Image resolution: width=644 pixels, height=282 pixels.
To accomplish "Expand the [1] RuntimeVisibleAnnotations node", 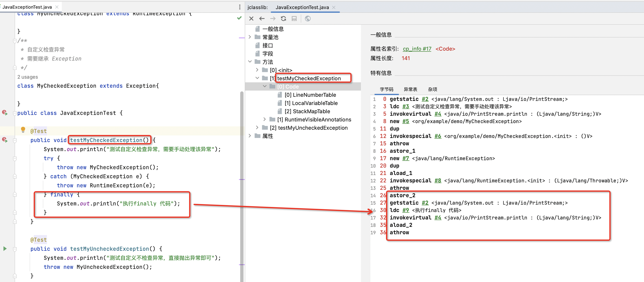I will coord(265,119).
